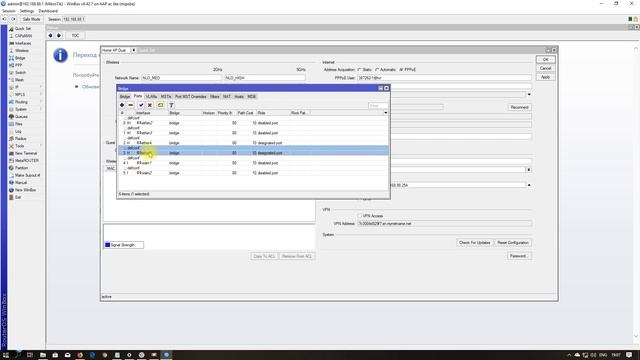Click the undo arrow in the main toolbar

(x=4, y=19)
